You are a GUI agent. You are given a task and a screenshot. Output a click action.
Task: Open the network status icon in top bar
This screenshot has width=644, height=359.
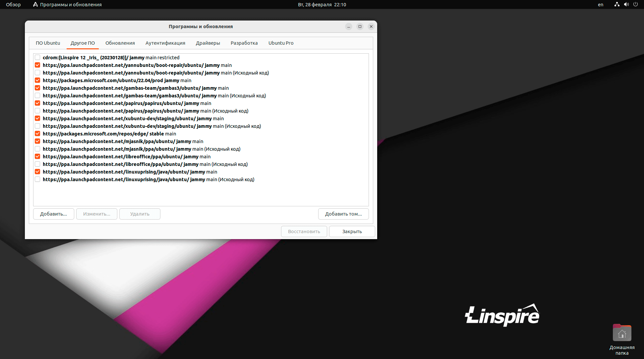point(617,4)
